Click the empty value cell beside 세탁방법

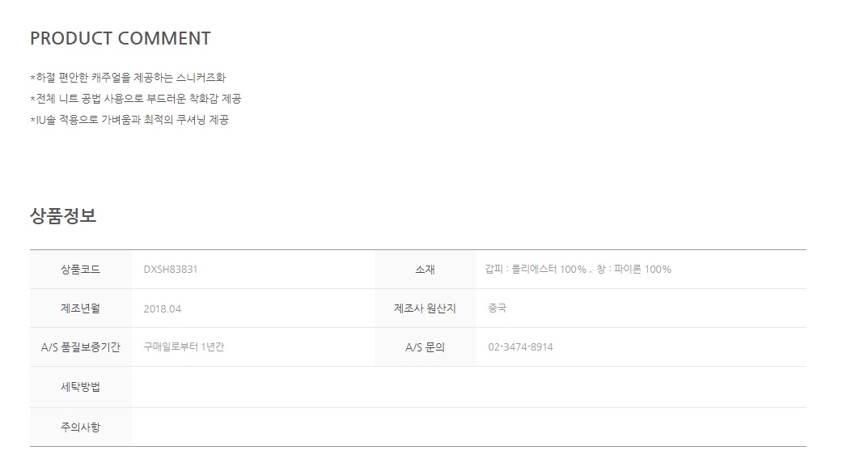coord(468,387)
